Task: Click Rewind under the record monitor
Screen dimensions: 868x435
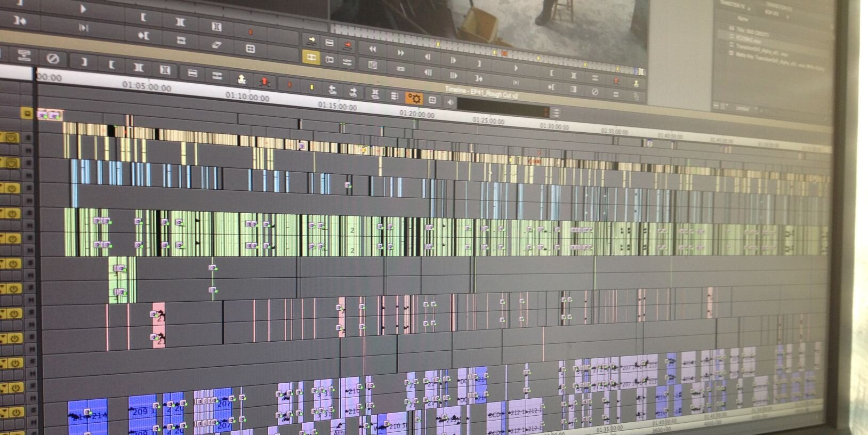Action: pos(373,49)
